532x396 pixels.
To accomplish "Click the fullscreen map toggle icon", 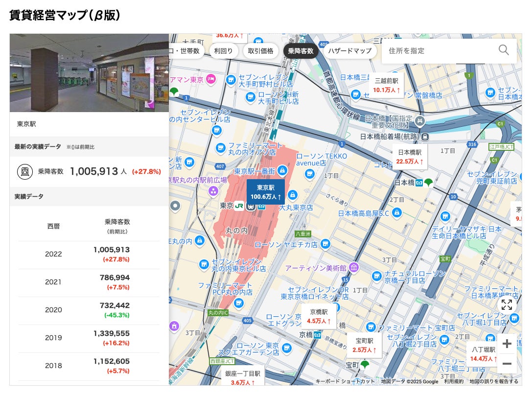I will tap(507, 305).
